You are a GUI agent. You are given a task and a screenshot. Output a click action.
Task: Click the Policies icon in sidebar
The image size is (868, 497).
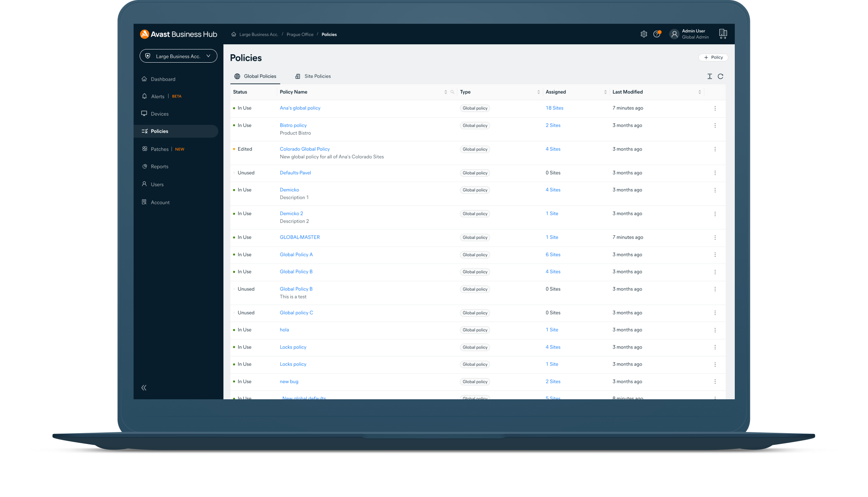(x=144, y=131)
